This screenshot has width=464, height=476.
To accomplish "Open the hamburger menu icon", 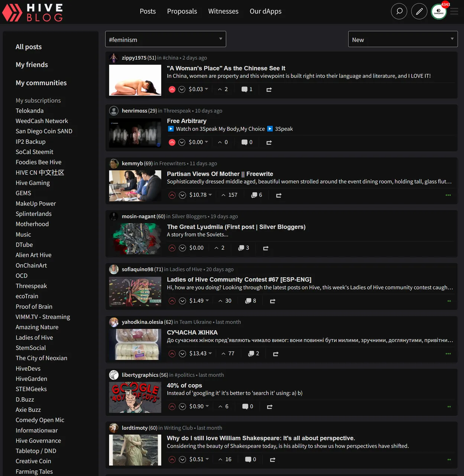I will point(454,12).
